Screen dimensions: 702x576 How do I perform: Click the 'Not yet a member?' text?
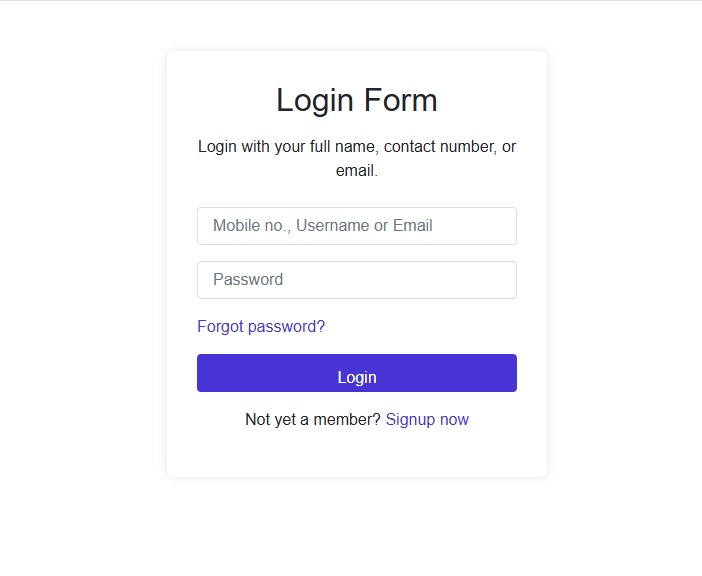(312, 420)
